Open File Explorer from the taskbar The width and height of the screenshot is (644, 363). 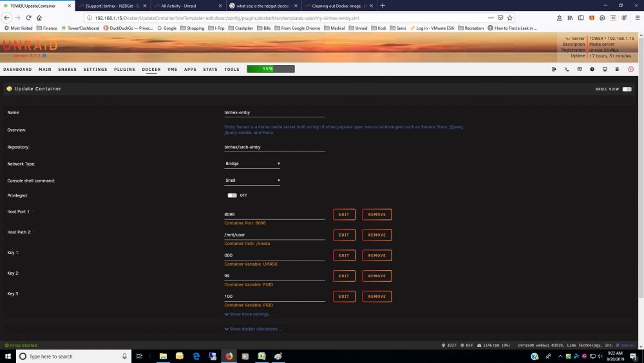click(x=163, y=356)
